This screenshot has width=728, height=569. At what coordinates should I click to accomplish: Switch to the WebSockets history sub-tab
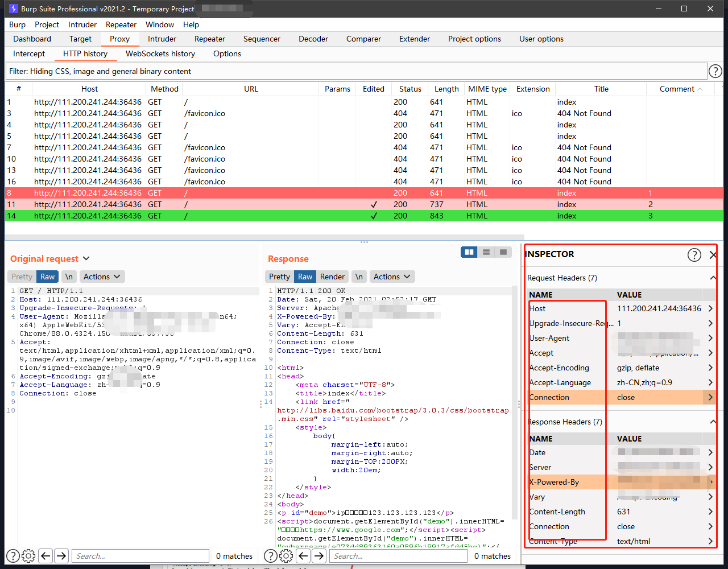[160, 53]
